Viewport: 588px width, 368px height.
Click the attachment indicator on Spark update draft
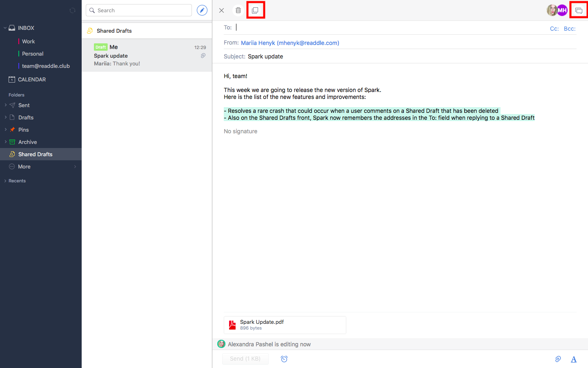203,56
